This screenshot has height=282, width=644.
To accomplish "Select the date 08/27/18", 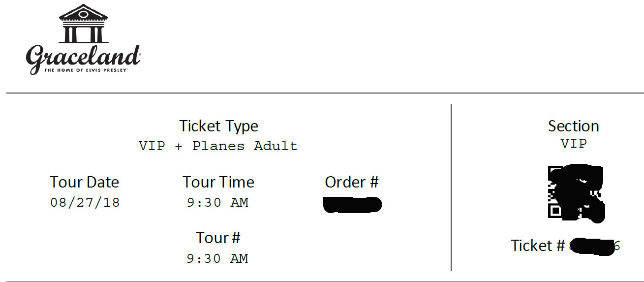I will point(85,202).
